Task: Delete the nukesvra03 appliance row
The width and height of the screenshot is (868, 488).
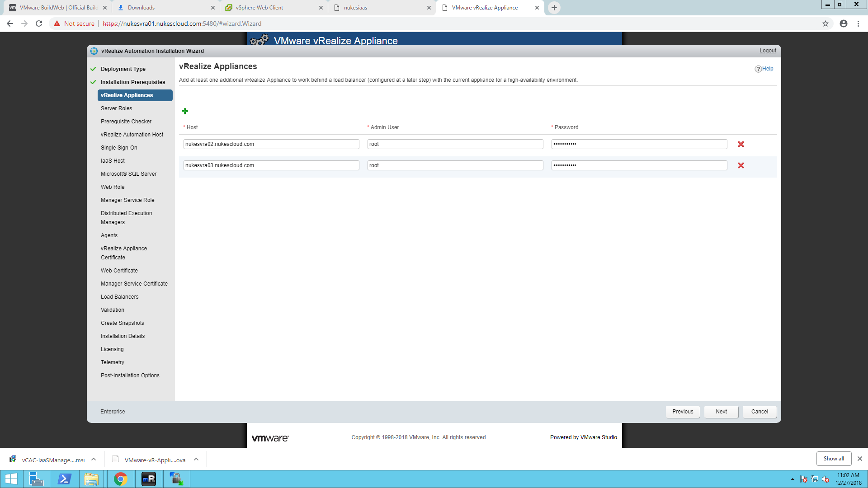Action: pyautogui.click(x=741, y=165)
